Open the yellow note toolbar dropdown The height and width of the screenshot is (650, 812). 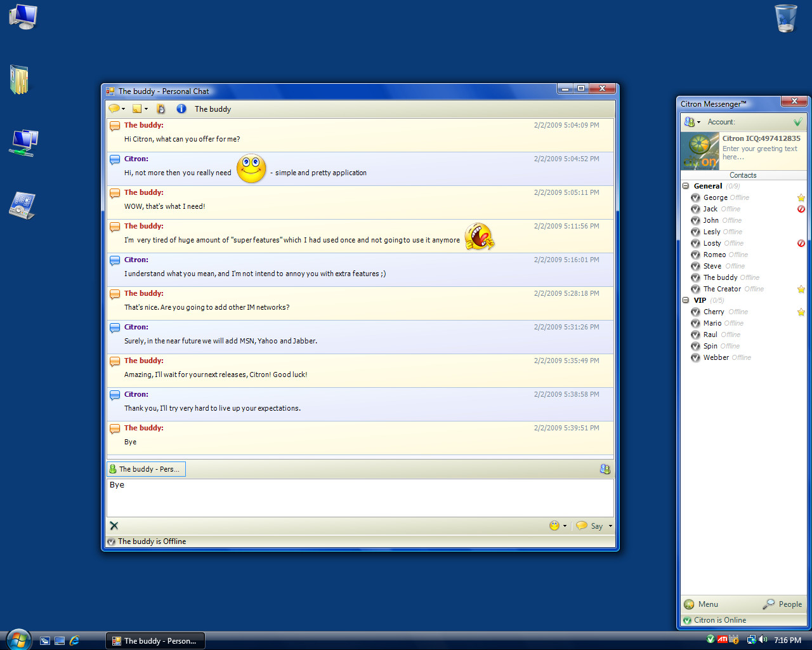pos(140,109)
